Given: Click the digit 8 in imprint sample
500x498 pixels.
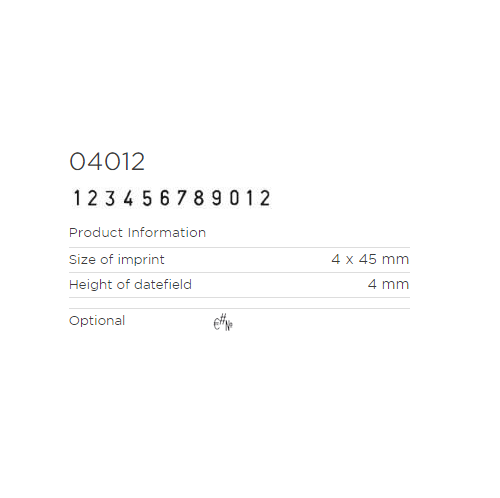Looking at the screenshot, I should coord(199,198).
